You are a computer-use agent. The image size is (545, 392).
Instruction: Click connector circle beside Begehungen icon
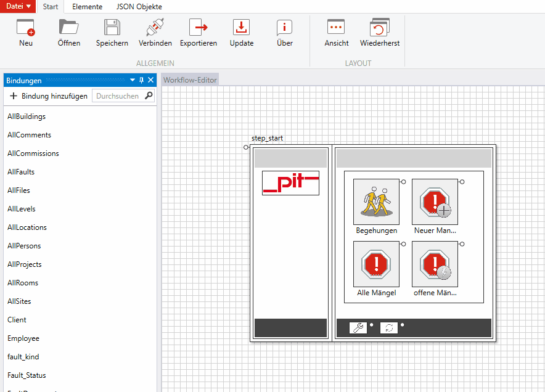[x=403, y=182]
